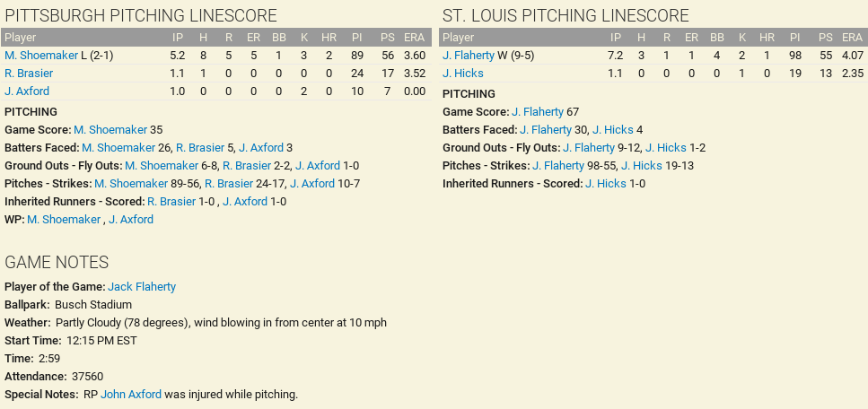Click PS column header in St. Louis table
868x409 pixels.
pos(826,38)
